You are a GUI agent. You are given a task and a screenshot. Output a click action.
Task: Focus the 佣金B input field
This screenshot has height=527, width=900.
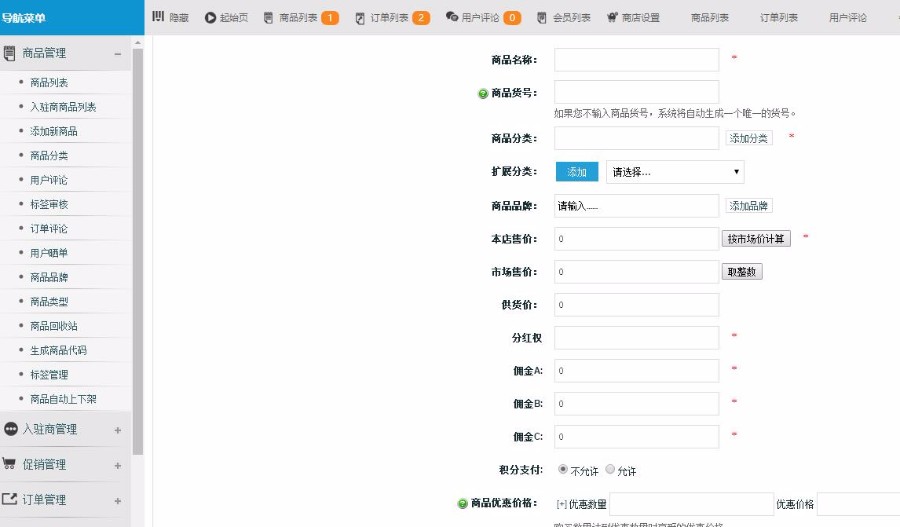point(636,404)
